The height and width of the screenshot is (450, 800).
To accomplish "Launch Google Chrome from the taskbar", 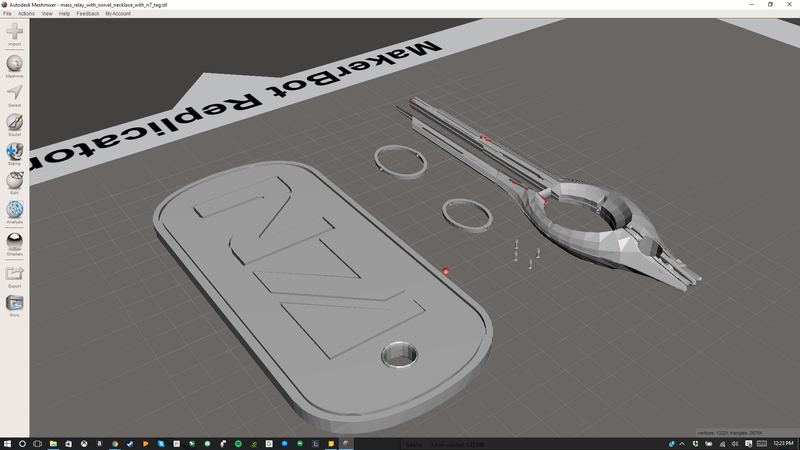I will point(115,443).
